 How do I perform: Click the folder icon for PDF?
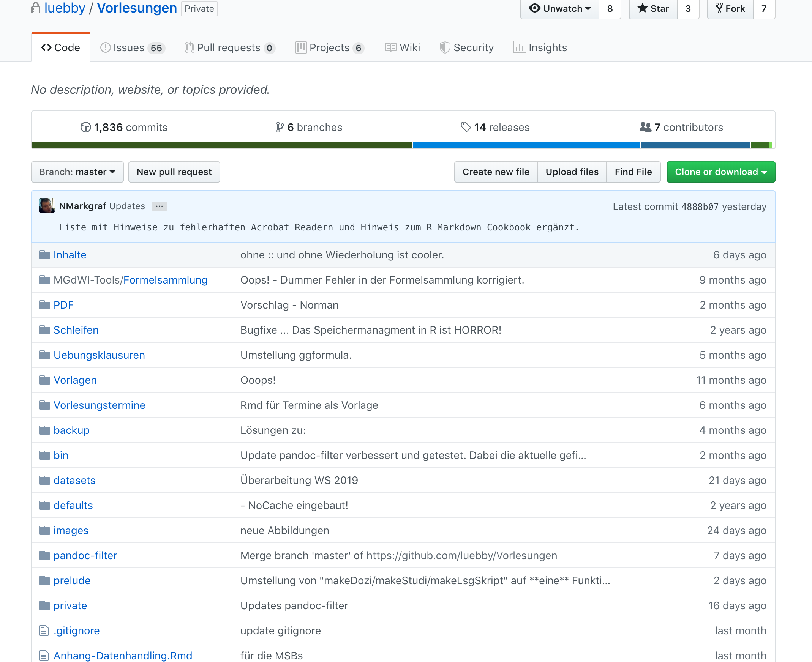[x=45, y=305]
